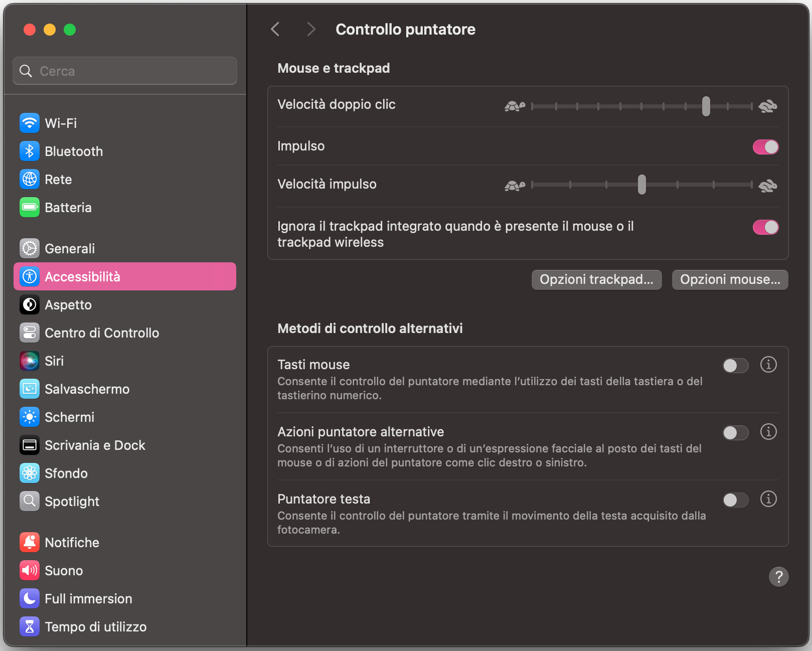
Task: Adjust the Velocità doppio clic slider
Action: 706,106
